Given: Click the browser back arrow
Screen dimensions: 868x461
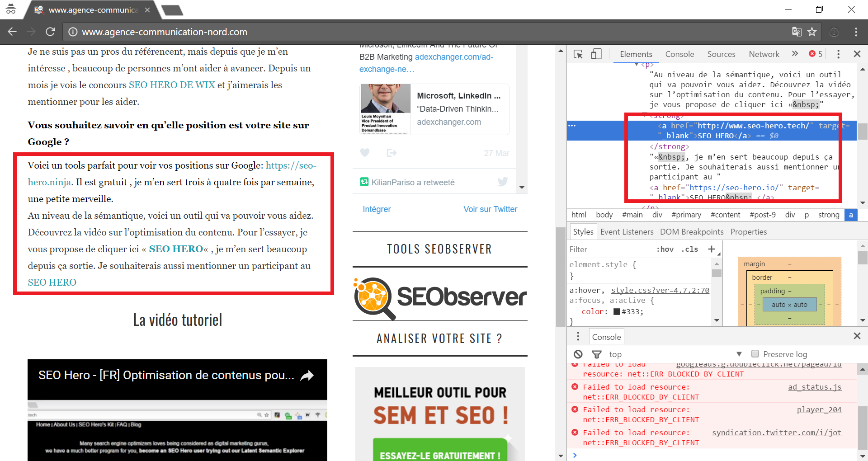Looking at the screenshot, I should (x=12, y=32).
